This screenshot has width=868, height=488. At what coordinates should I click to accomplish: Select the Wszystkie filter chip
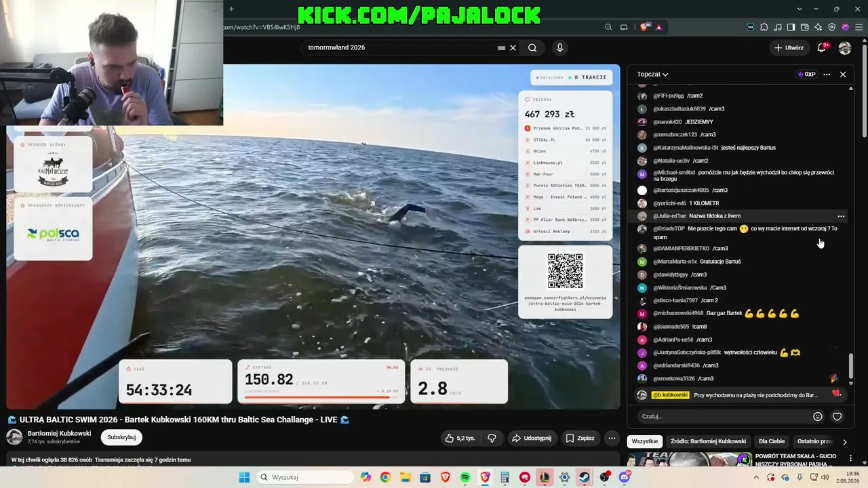(x=645, y=441)
